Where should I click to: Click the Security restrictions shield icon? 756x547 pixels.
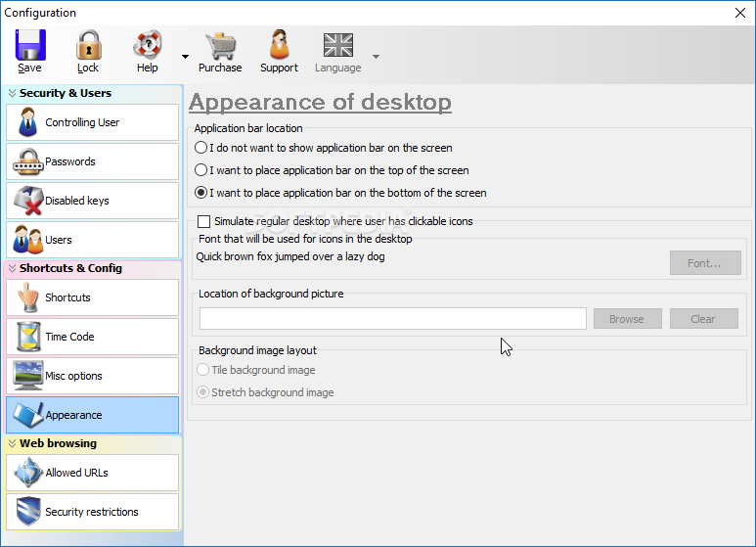pyautogui.click(x=28, y=512)
